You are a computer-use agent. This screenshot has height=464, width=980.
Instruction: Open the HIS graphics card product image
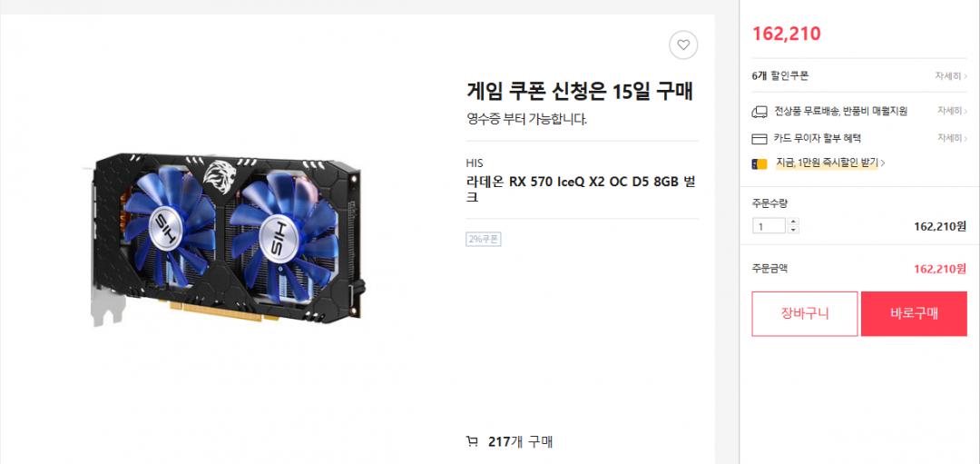click(225, 240)
